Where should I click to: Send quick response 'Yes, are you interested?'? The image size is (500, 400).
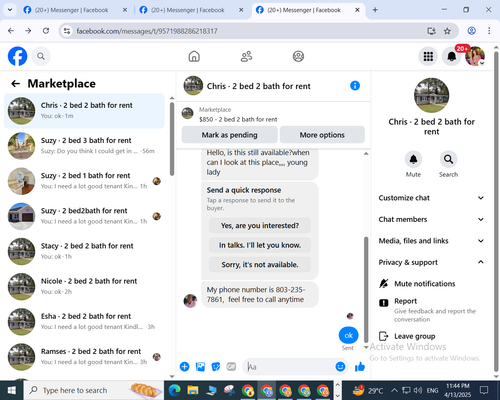pos(260,226)
